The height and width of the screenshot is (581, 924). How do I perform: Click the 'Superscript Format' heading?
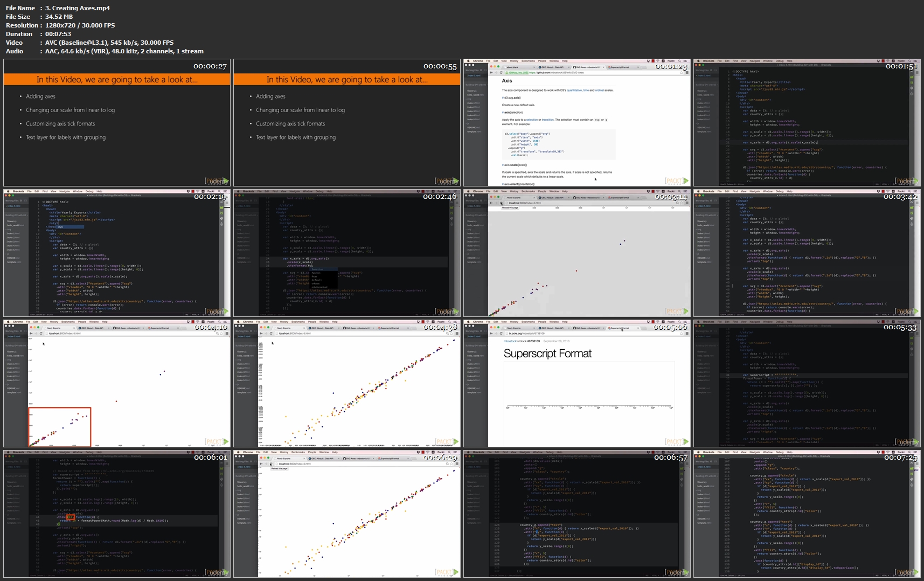click(x=547, y=354)
